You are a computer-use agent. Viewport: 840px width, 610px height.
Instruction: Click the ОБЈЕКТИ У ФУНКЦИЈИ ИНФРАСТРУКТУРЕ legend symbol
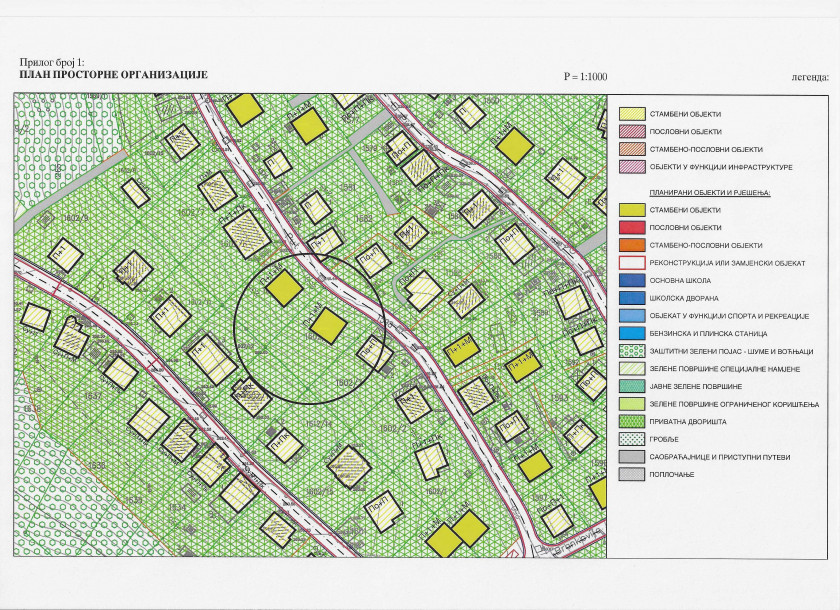(x=631, y=166)
